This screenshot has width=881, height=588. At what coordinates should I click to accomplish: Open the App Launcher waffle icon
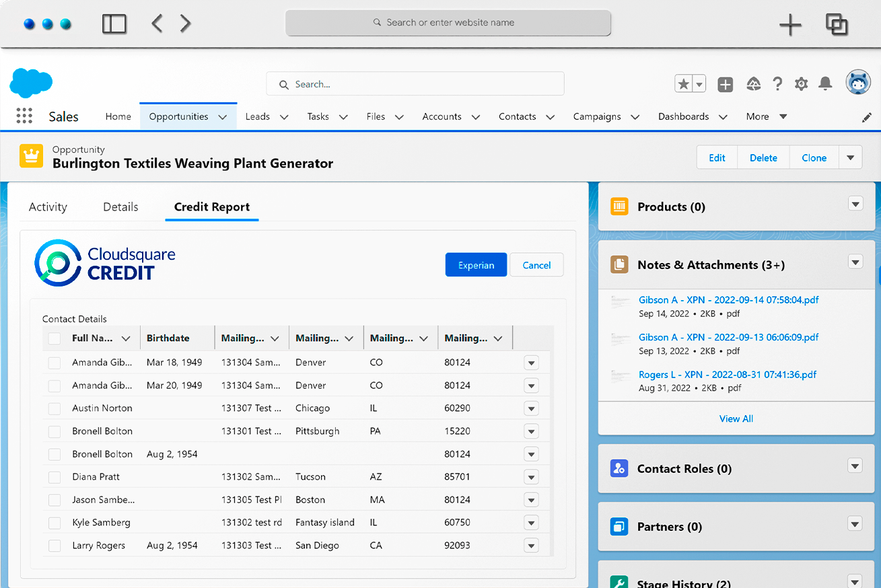[24, 116]
